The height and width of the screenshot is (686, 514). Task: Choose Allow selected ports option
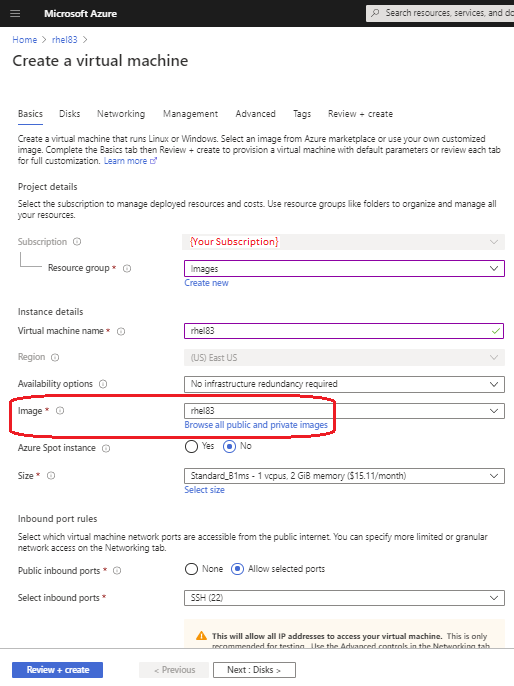click(237, 569)
